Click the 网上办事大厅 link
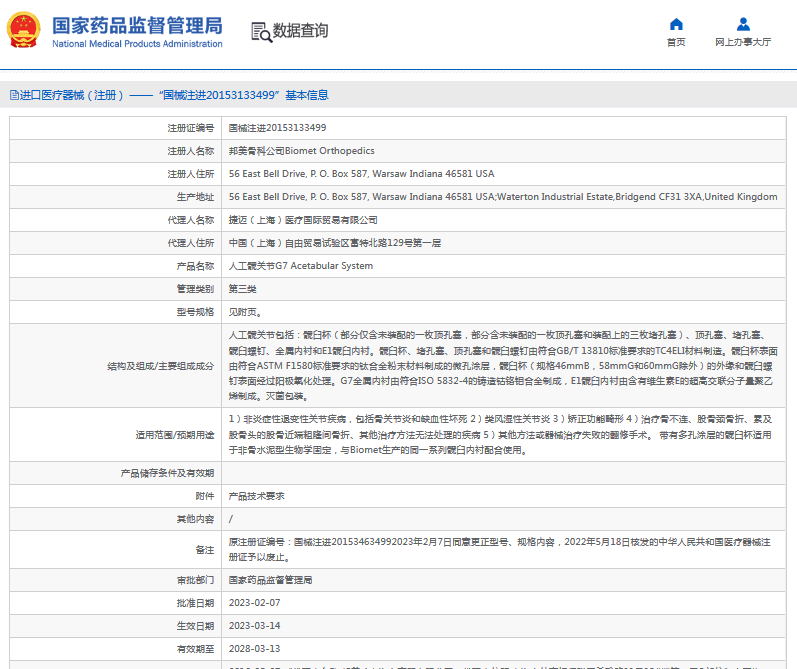 coord(743,42)
